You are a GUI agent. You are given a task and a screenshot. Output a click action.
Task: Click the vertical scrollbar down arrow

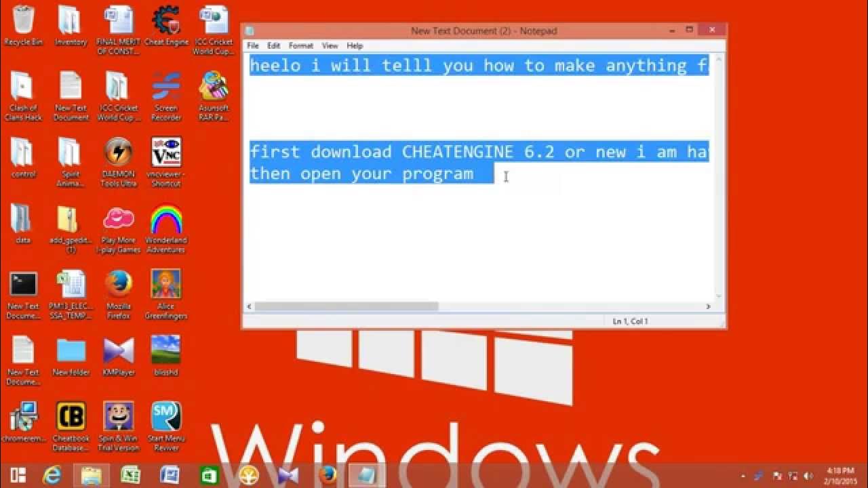click(x=719, y=296)
